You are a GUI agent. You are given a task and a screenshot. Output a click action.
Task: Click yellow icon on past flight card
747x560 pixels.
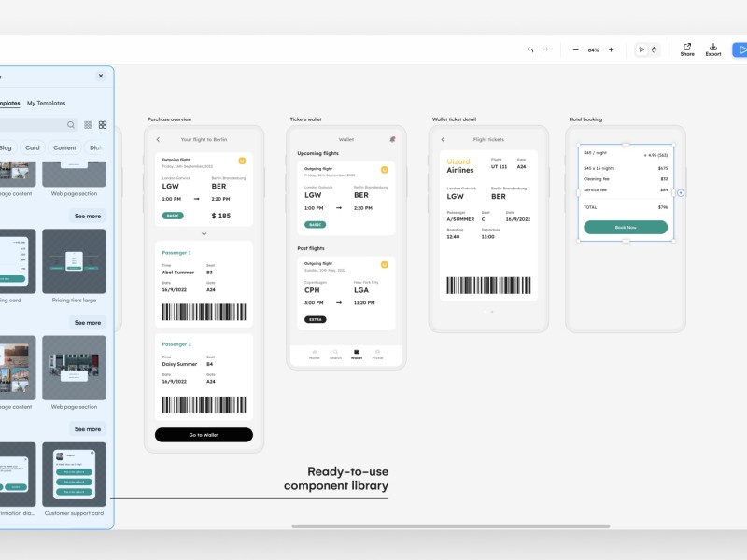click(x=385, y=265)
